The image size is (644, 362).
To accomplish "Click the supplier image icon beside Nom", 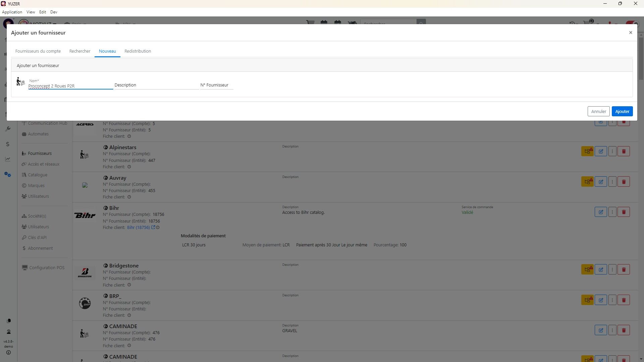I will point(20,82).
